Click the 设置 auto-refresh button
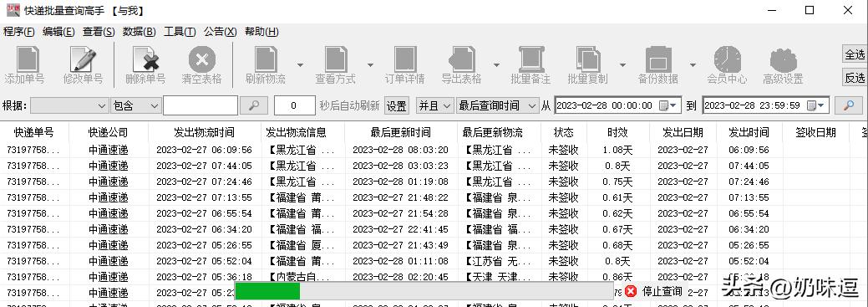 [x=396, y=105]
